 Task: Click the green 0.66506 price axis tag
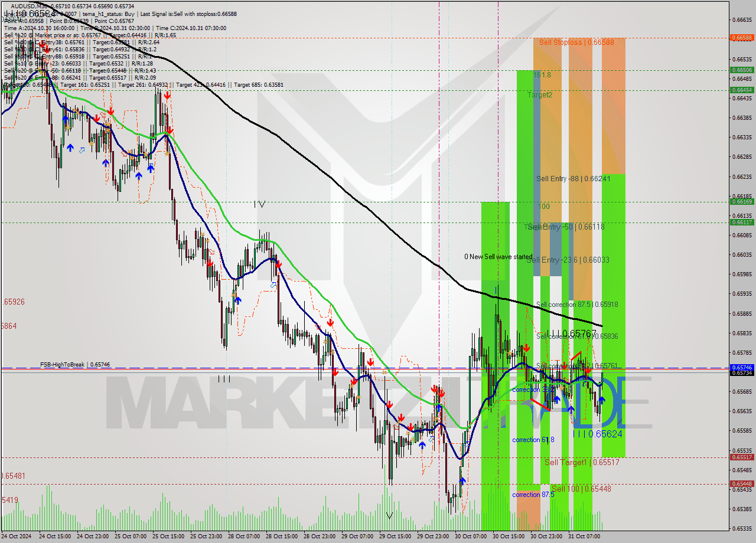tap(742, 70)
